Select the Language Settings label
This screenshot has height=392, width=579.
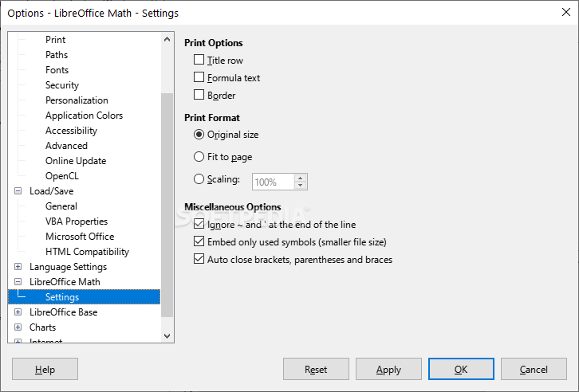pyautogui.click(x=68, y=267)
